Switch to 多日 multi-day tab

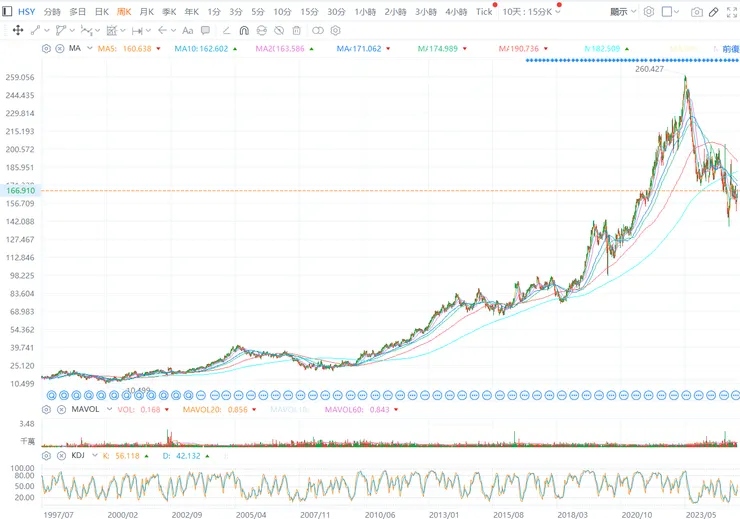77,12
